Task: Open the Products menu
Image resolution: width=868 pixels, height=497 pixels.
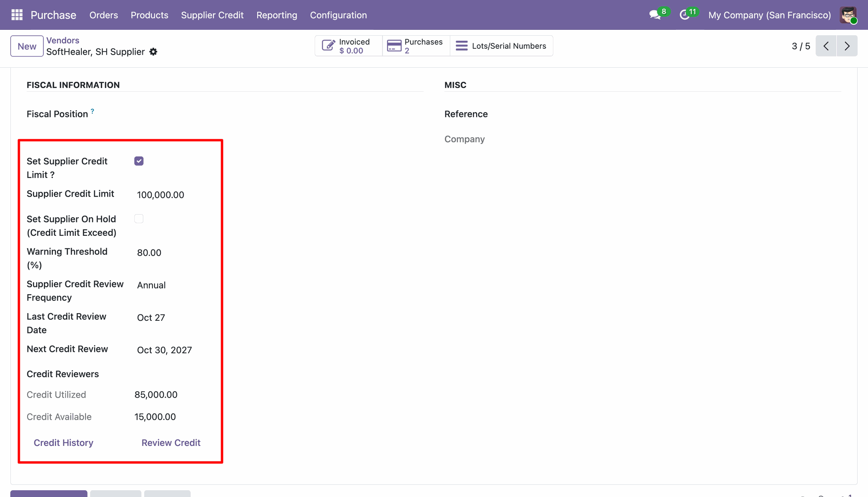Action: coord(149,15)
